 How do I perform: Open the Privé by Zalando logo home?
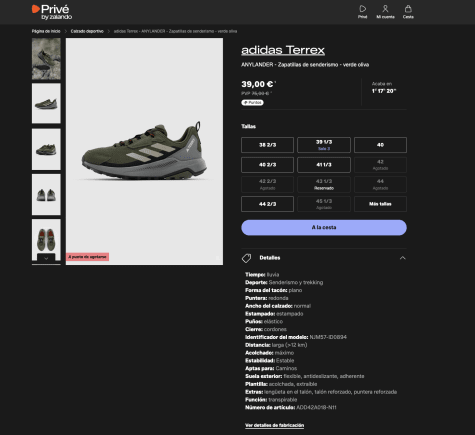pos(52,12)
